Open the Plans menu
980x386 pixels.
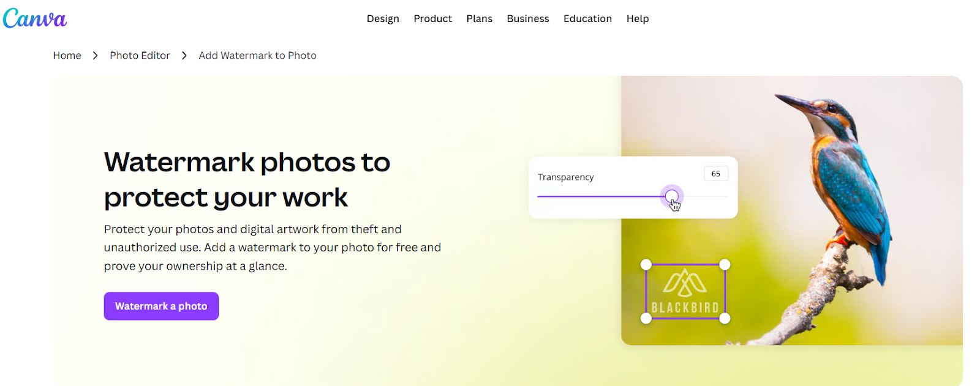[x=479, y=19]
